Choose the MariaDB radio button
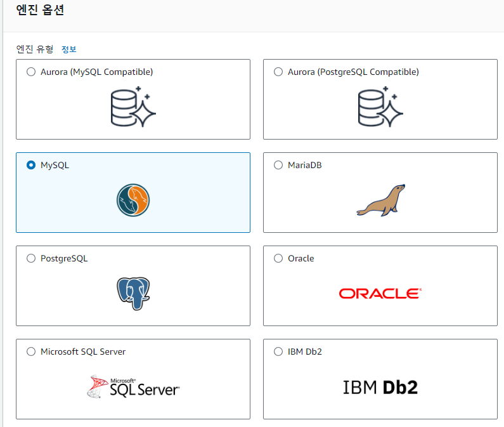The width and height of the screenshot is (504, 427). point(278,165)
